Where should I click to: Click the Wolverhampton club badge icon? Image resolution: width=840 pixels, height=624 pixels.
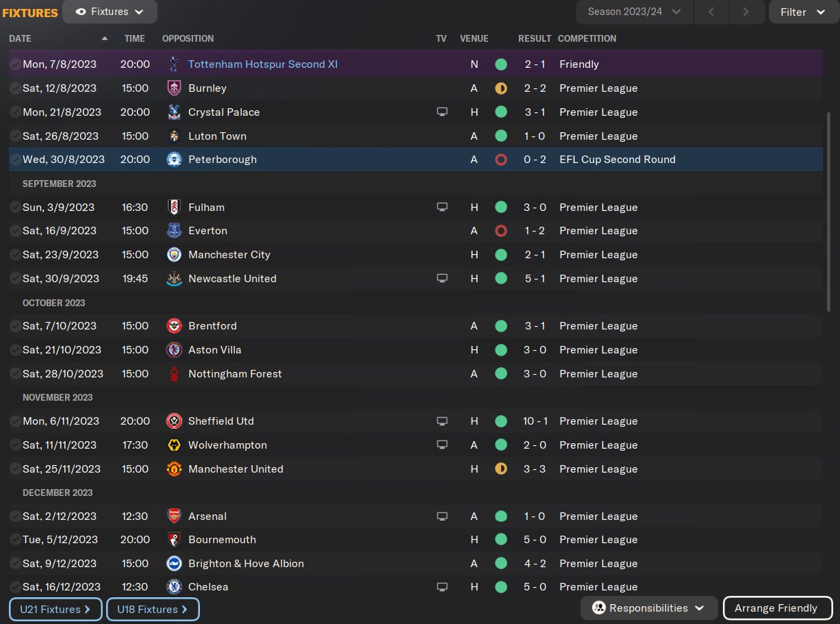[x=174, y=445]
